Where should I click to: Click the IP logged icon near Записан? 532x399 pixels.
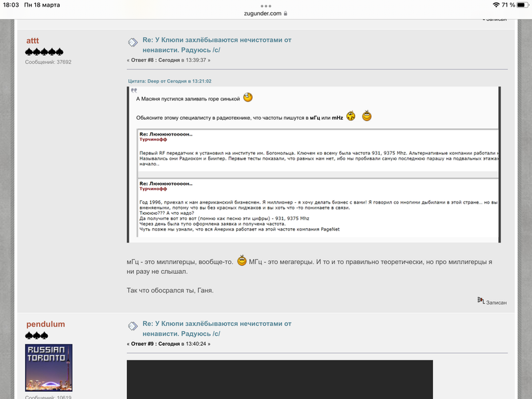click(481, 301)
